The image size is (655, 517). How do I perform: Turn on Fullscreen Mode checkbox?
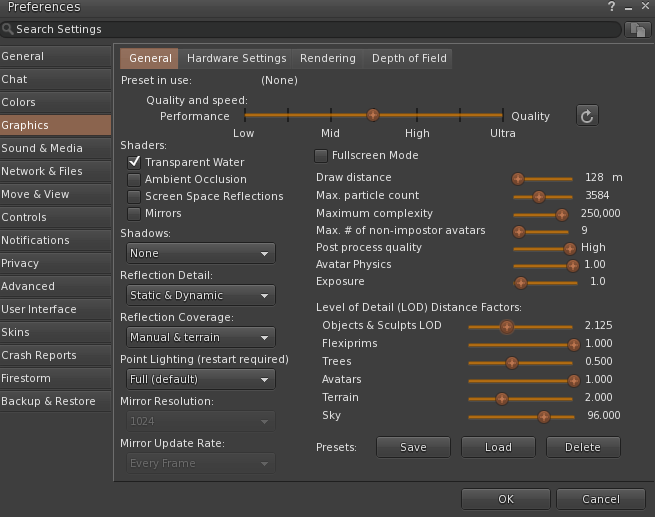coord(321,156)
